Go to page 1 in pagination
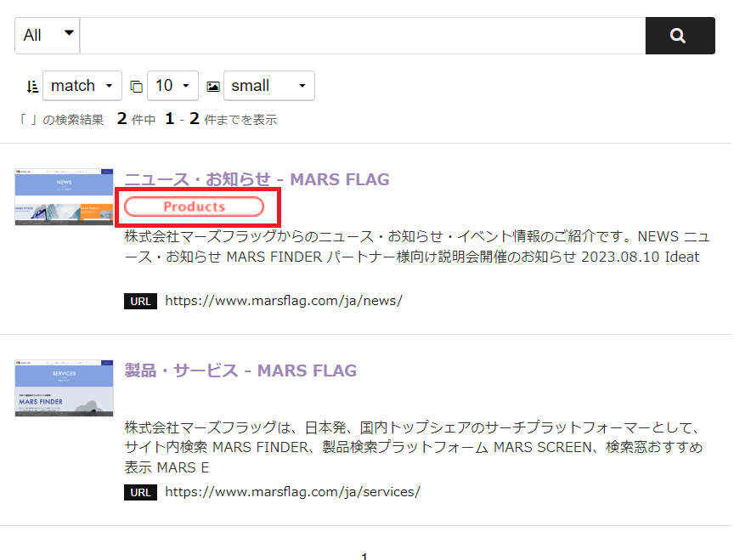 [364, 555]
